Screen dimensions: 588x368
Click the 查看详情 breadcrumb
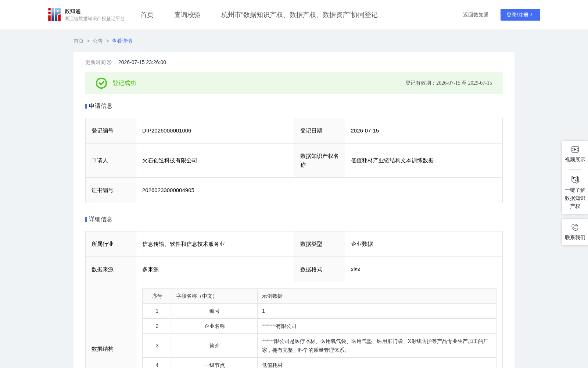click(x=122, y=41)
